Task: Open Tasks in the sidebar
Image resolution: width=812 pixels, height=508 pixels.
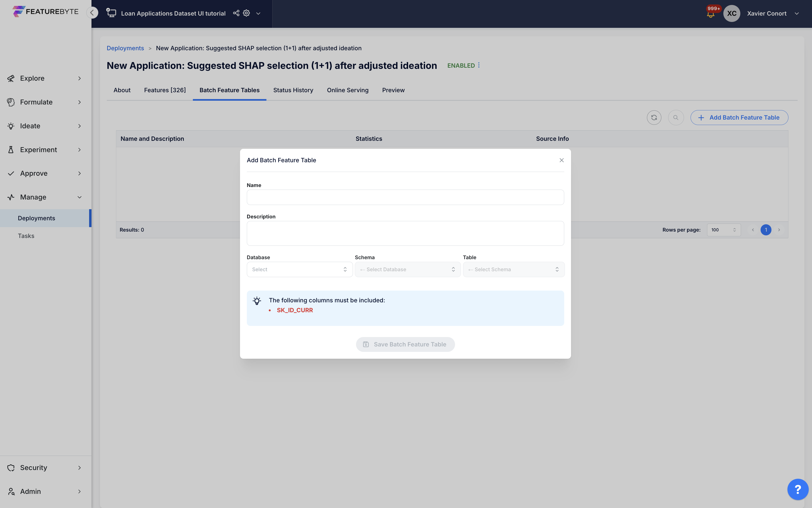Action: pos(26,236)
